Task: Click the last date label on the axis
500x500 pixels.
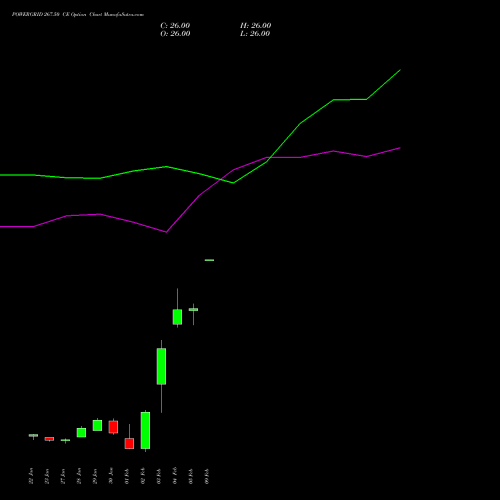Action: pyautogui.click(x=207, y=476)
